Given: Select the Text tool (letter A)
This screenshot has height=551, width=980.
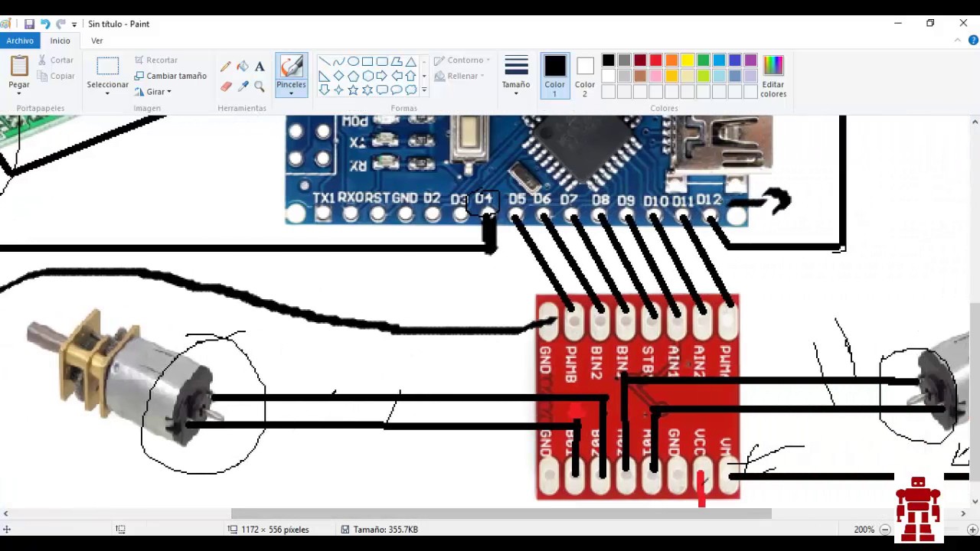Looking at the screenshot, I should [x=260, y=67].
